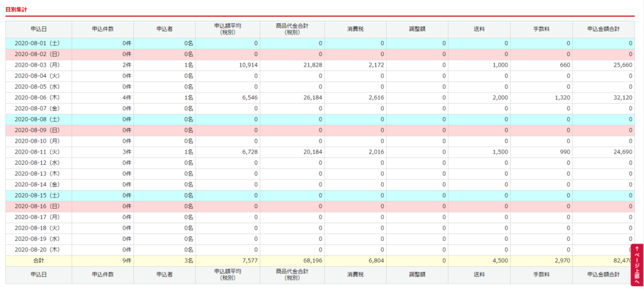Click the top 申込金額合計 column header

tap(603, 30)
